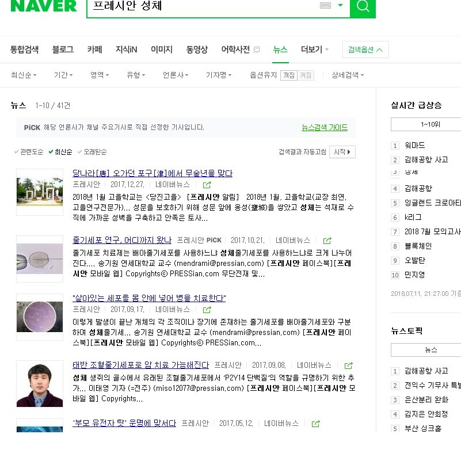Open share icon for 태반 조혈줄기세포 article
The height and width of the screenshot is (476, 461).
tap(348, 365)
